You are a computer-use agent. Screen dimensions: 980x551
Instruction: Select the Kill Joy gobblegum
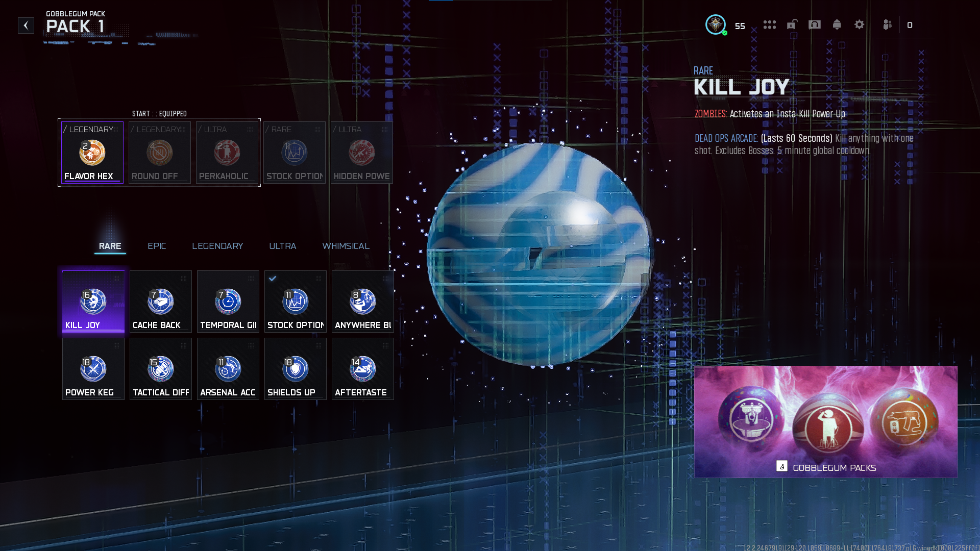click(93, 302)
